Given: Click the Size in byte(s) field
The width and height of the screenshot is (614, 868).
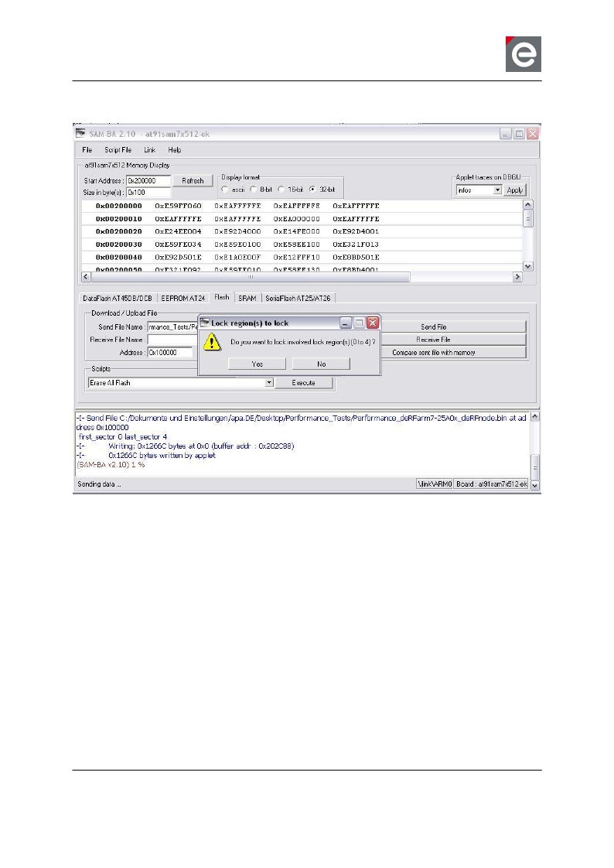Looking at the screenshot, I should tap(148, 193).
